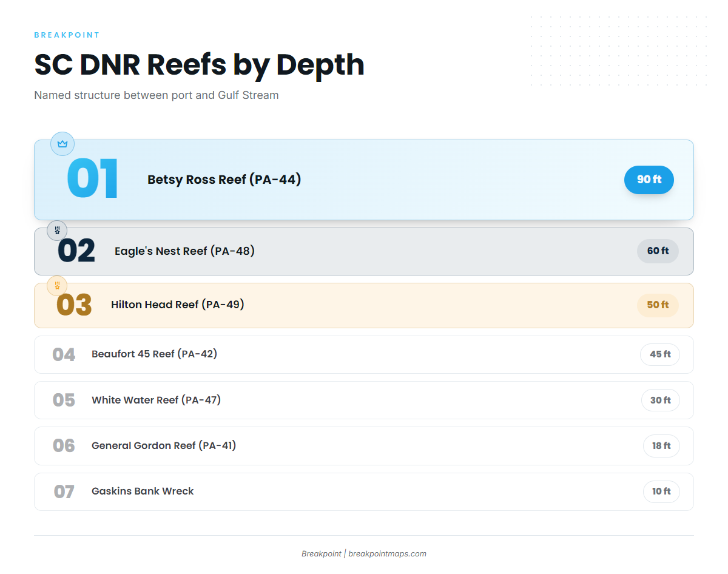The width and height of the screenshot is (728, 574).
Task: Select Hilton Head Reef (PA-49) row
Action: (364, 305)
